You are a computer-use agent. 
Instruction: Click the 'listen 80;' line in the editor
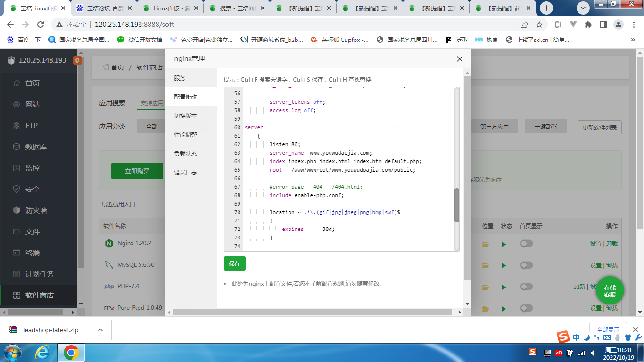tap(285, 144)
